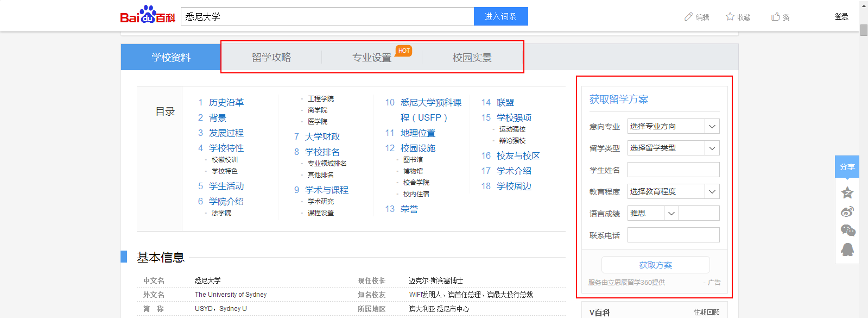
Task: Go to 背景 section in contents
Action: (218, 117)
